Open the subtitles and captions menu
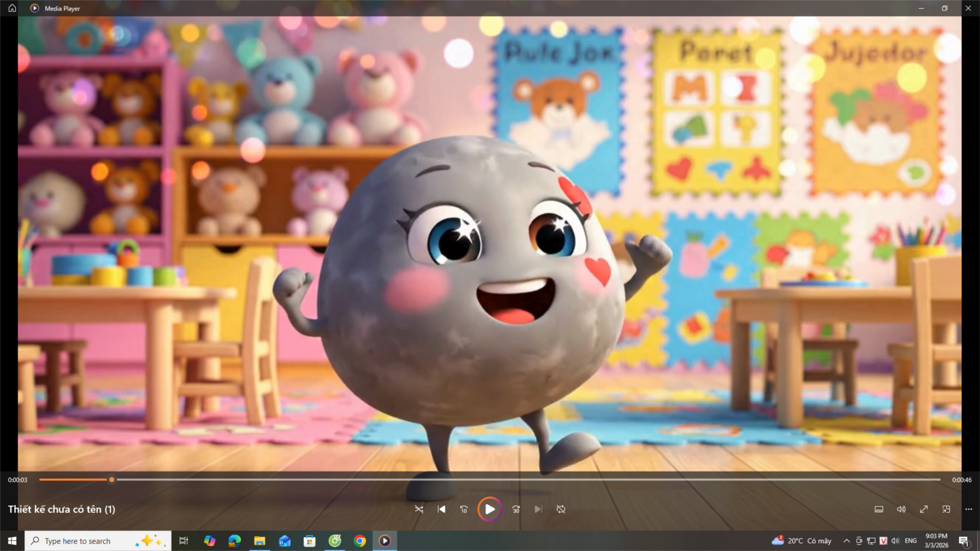This screenshot has height=551, width=980. click(x=879, y=509)
